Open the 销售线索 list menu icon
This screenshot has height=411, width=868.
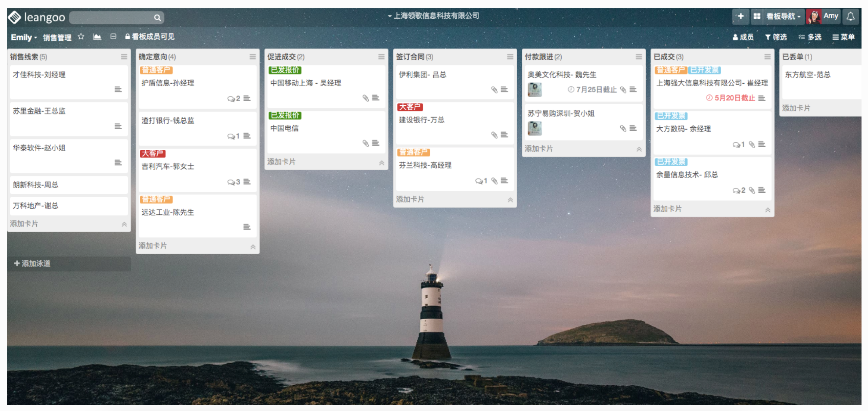(124, 57)
